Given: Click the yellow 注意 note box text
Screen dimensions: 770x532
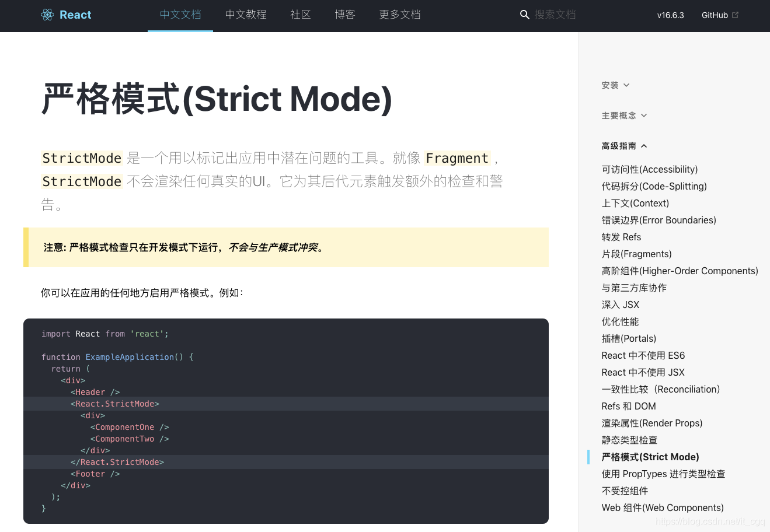Looking at the screenshot, I should click(x=183, y=247).
